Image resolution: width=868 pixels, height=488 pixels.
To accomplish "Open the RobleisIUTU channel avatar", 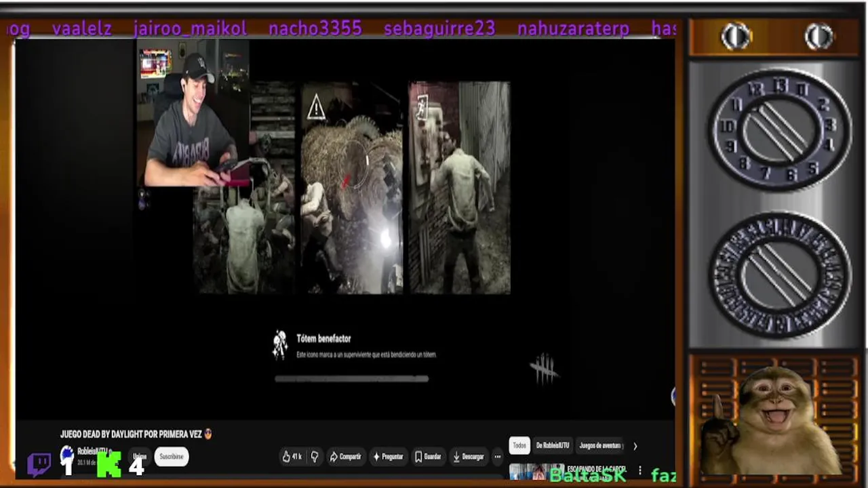I will pos(66,454).
